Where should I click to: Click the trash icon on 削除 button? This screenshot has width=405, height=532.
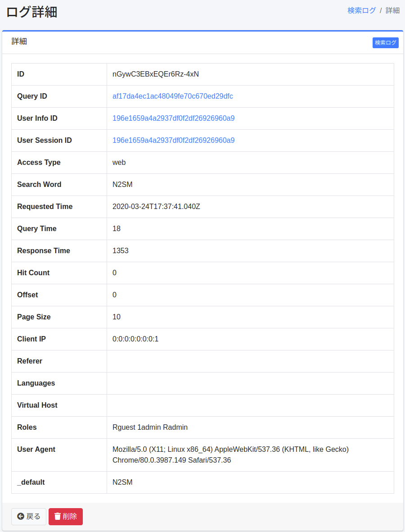click(58, 516)
